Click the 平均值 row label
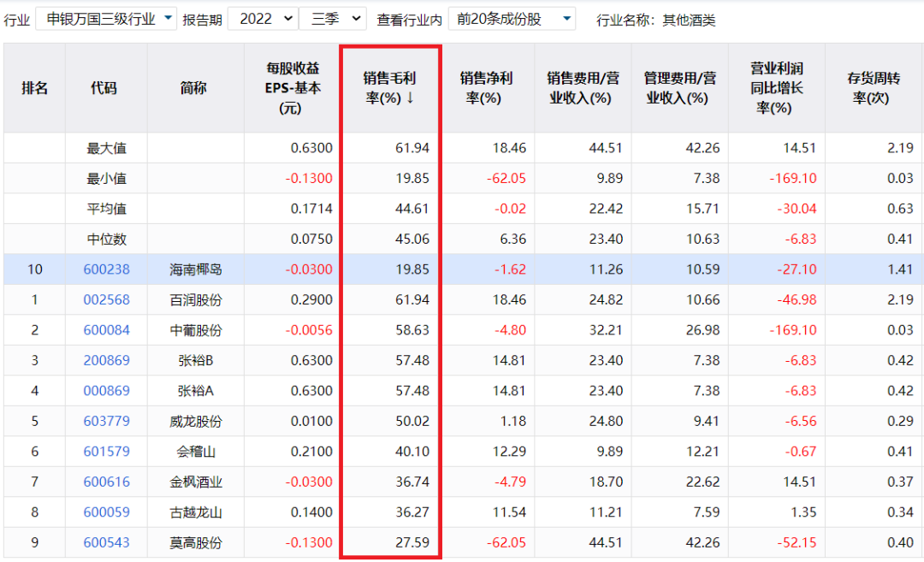 107,209
